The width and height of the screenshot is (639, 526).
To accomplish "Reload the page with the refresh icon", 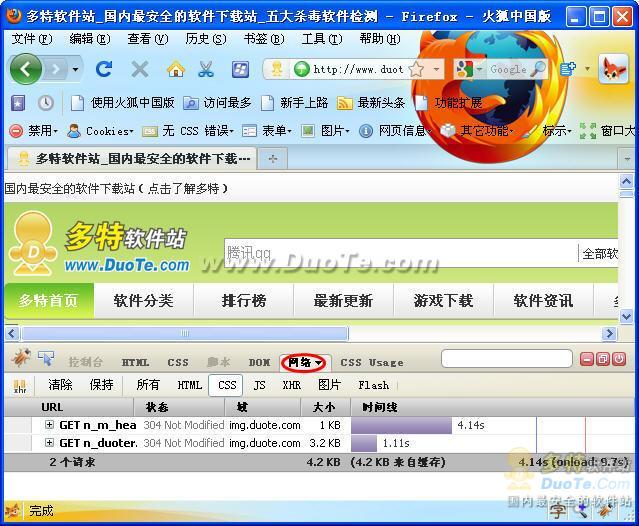I will point(103,69).
